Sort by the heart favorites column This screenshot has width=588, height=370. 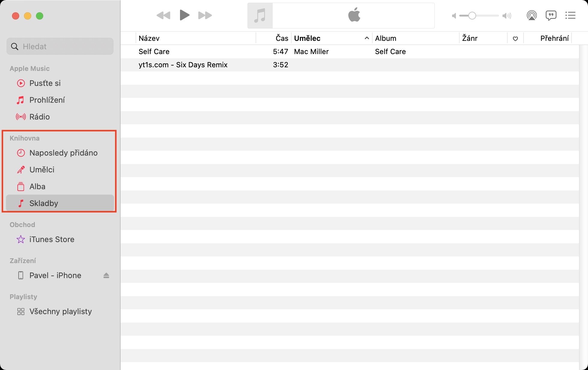tap(515, 38)
